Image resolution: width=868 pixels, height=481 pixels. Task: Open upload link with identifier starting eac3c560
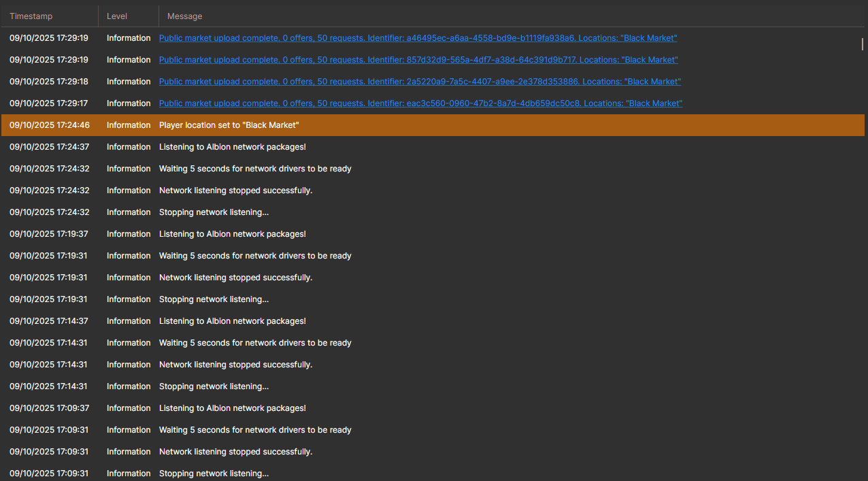coord(420,103)
